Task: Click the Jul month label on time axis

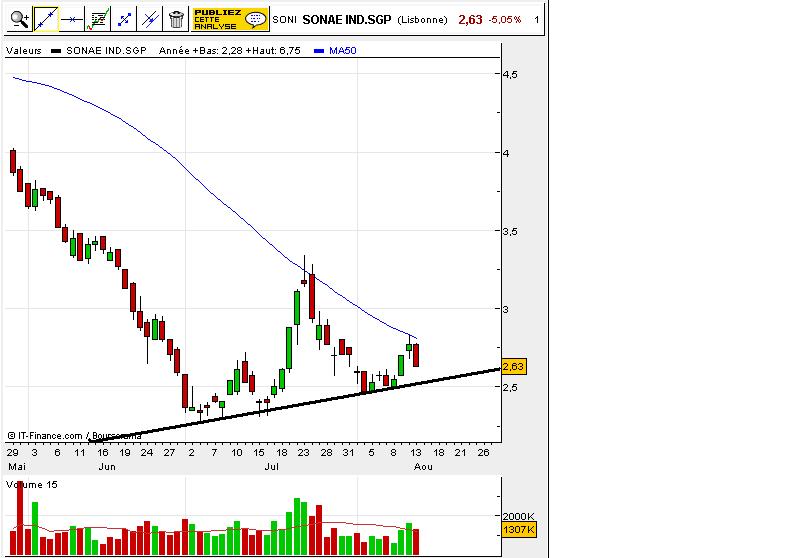Action: (x=271, y=467)
